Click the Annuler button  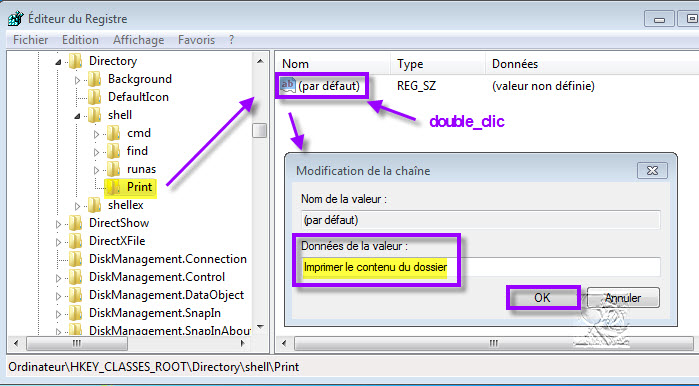pos(623,298)
